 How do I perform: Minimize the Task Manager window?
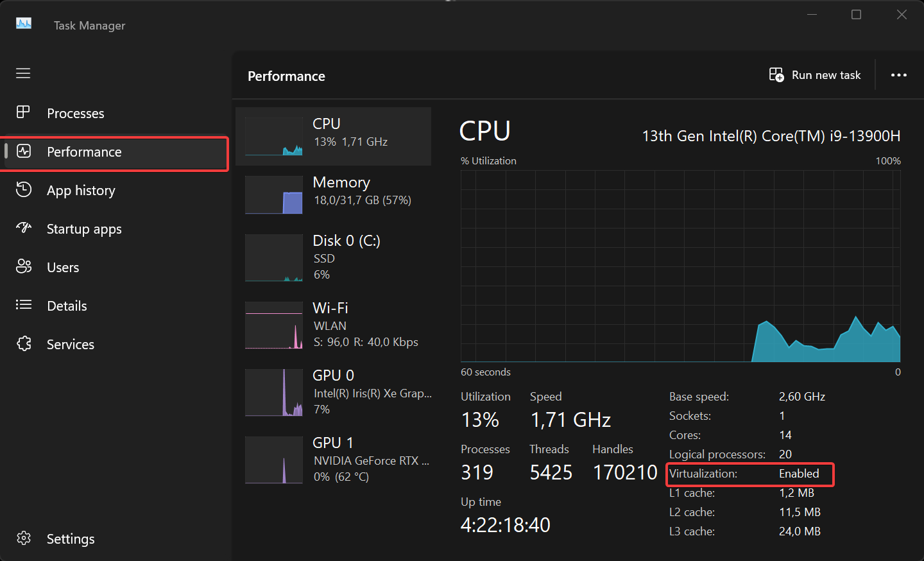click(812, 15)
